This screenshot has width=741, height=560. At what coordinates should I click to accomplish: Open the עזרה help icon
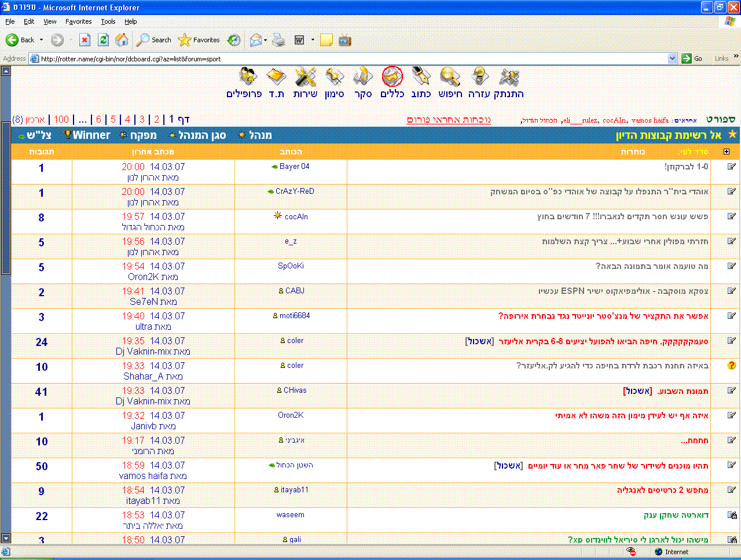click(x=479, y=77)
